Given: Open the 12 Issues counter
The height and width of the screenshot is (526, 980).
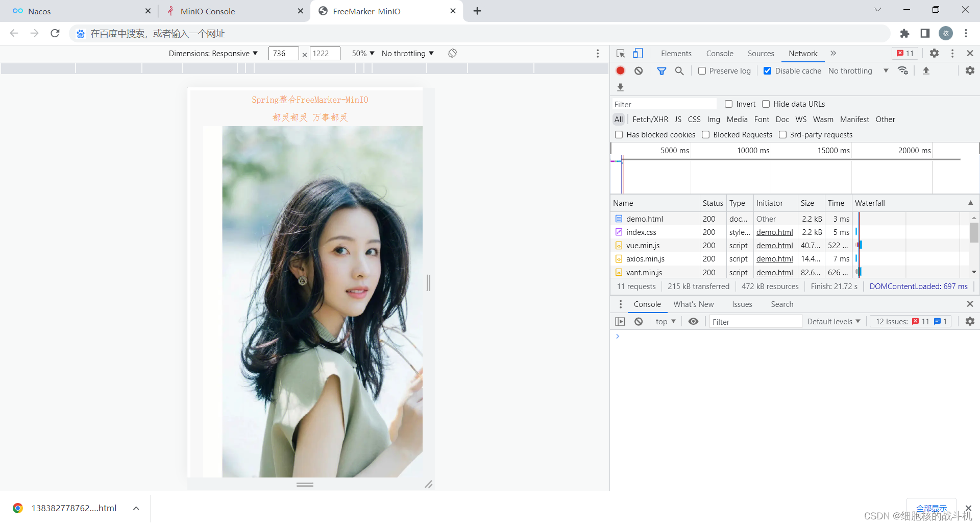Looking at the screenshot, I should click(910, 321).
